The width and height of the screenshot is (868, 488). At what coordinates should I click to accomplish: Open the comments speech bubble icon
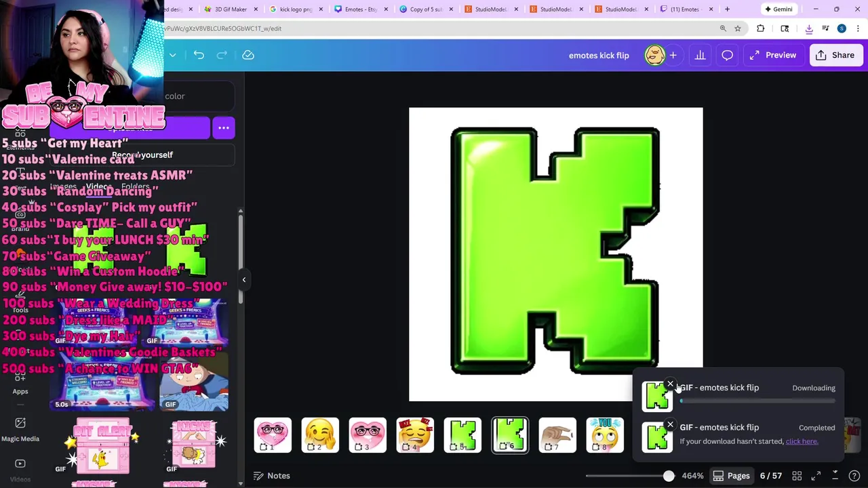pyautogui.click(x=727, y=56)
